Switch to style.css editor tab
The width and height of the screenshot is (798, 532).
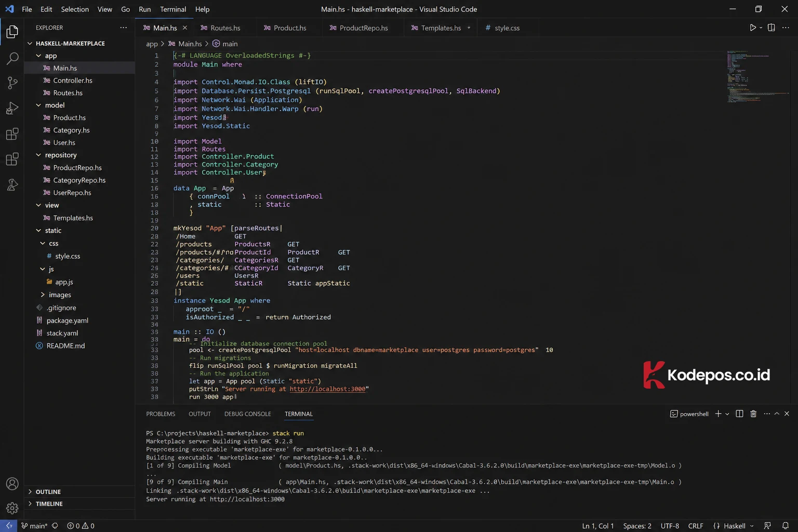pos(507,28)
